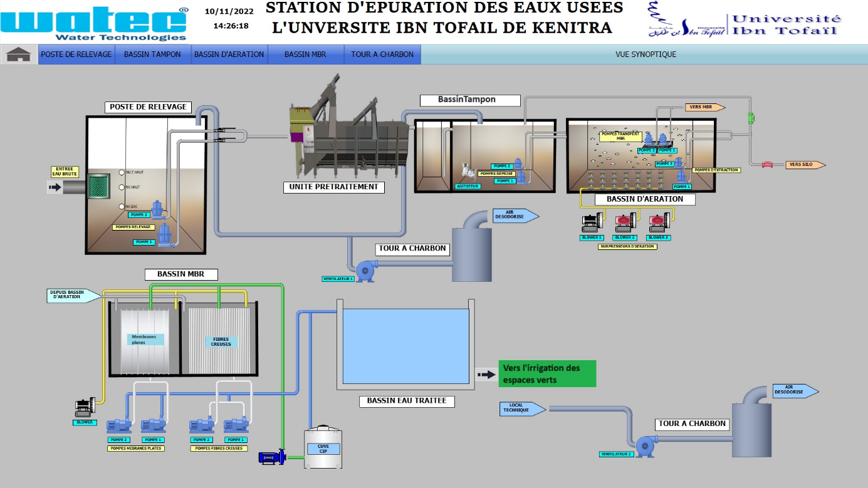The image size is (868, 488).
Task: Click the red valve before VERS SILO
Action: pyautogui.click(x=767, y=165)
